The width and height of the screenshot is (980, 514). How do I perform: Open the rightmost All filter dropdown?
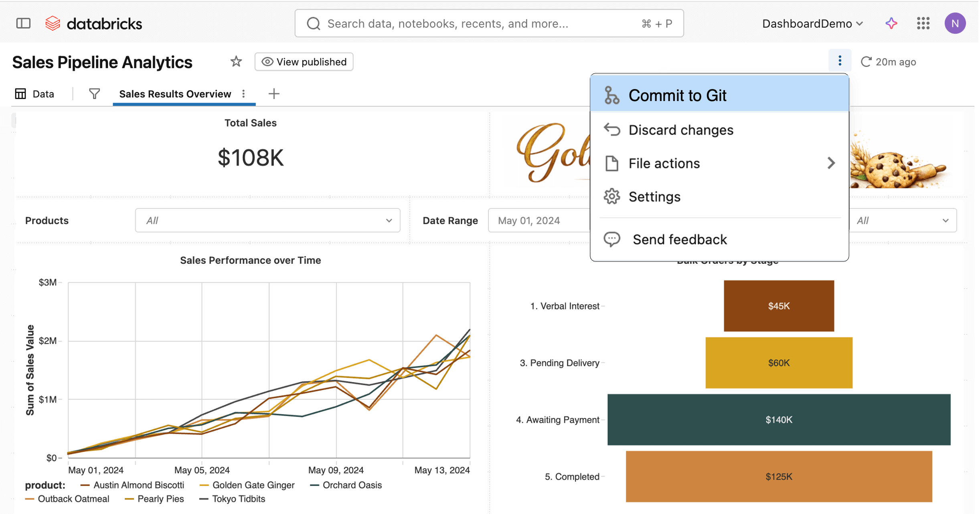[x=905, y=220]
